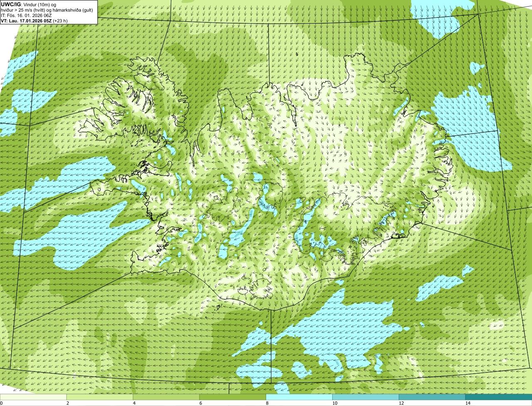
Task: Click the 'IT: Fös. 16. 01. 2026 06Z' line
Action: (x=27, y=15)
